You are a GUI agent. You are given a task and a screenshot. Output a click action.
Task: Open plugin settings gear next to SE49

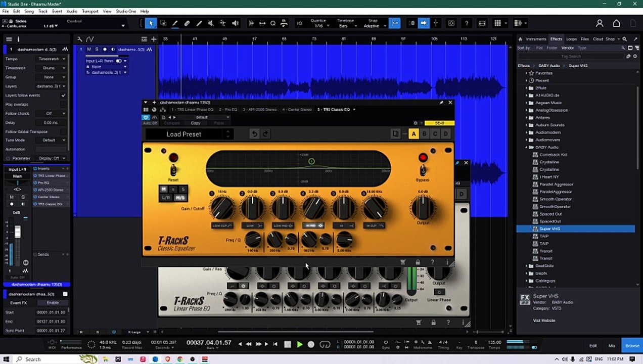(416, 123)
